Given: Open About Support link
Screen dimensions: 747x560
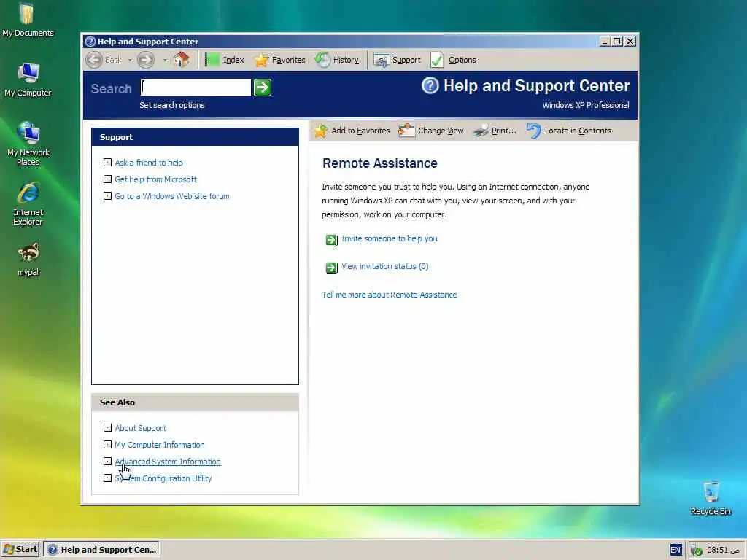Looking at the screenshot, I should point(141,428).
